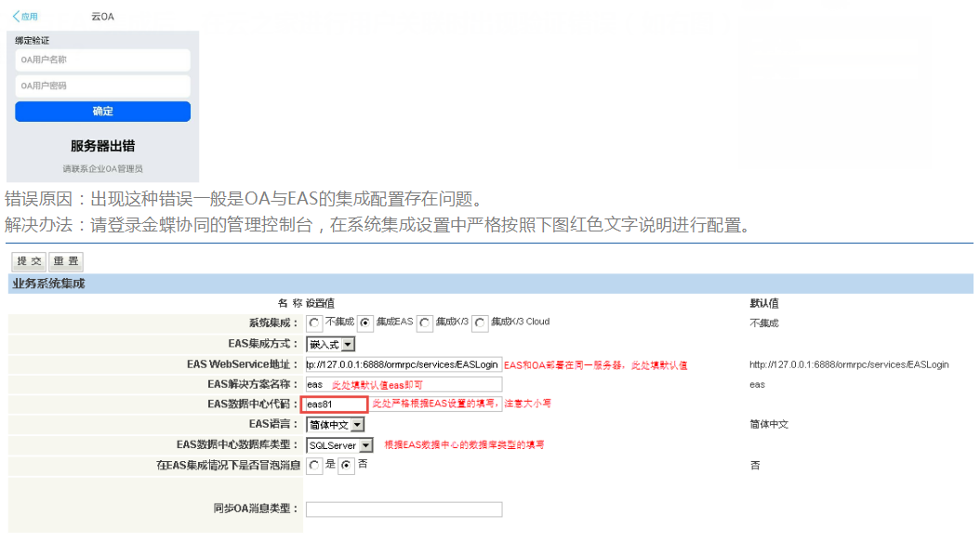The width and height of the screenshot is (980, 555).
Task: Click the EAS数据中心代码 field containing eas81
Action: click(x=335, y=404)
